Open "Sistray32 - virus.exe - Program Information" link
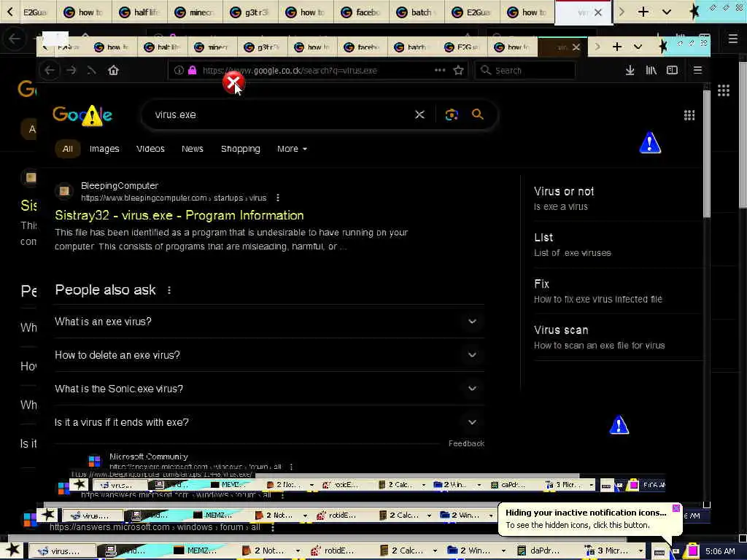The width and height of the screenshot is (747, 560). point(179,215)
